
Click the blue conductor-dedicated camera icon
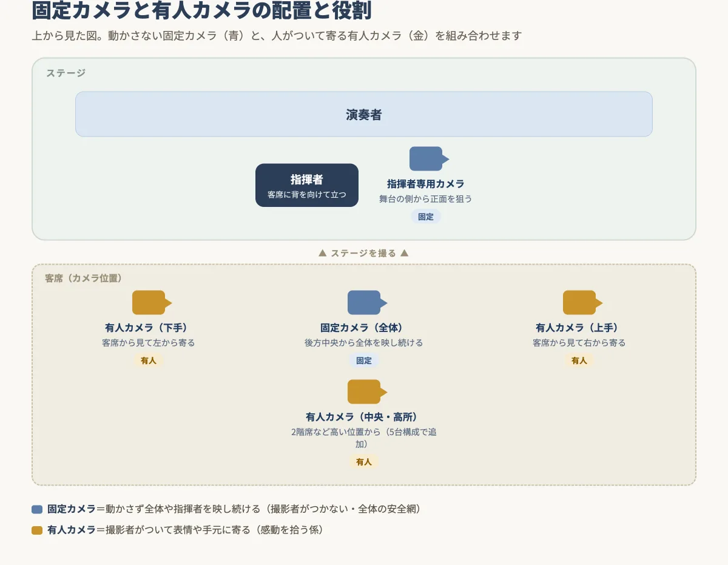tap(429, 159)
